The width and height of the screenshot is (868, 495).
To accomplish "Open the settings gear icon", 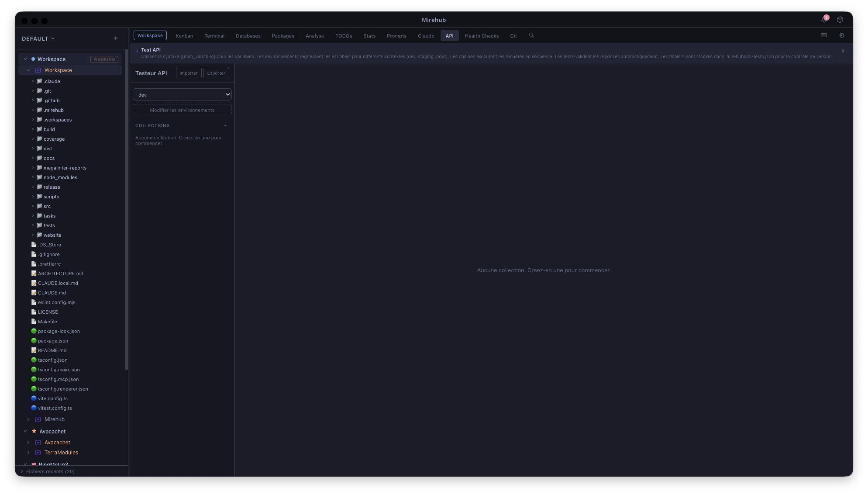I will tap(842, 35).
